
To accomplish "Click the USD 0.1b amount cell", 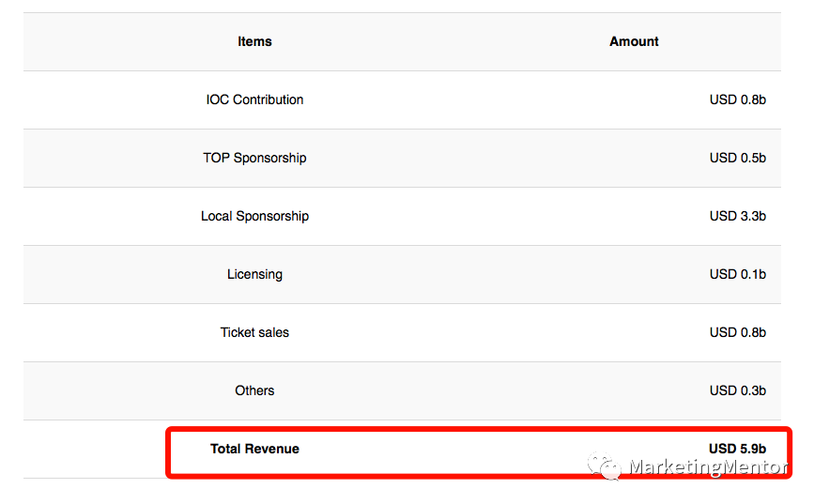I will [737, 274].
